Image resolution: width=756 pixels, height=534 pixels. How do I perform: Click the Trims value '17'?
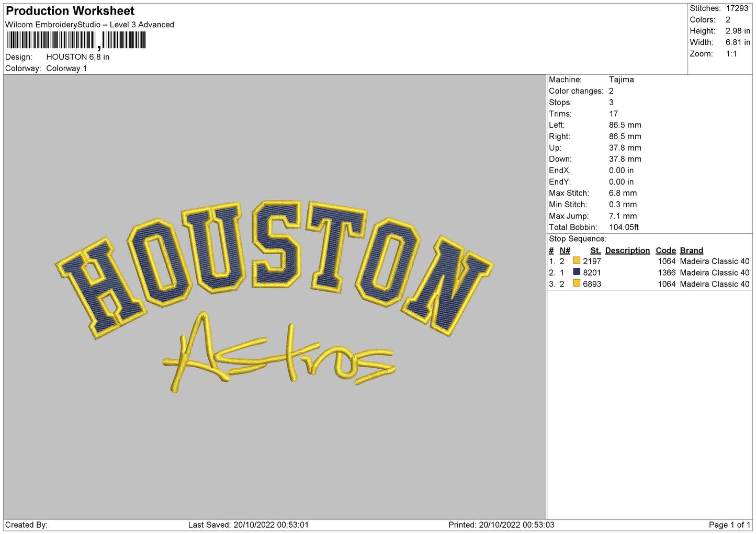pos(614,113)
